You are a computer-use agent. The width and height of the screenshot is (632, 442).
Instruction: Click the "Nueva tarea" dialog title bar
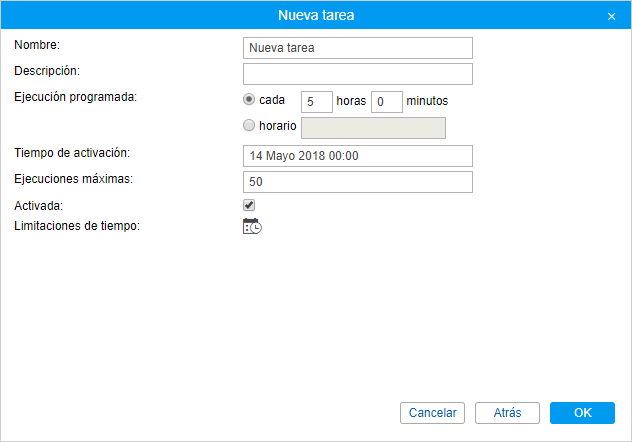(x=316, y=16)
